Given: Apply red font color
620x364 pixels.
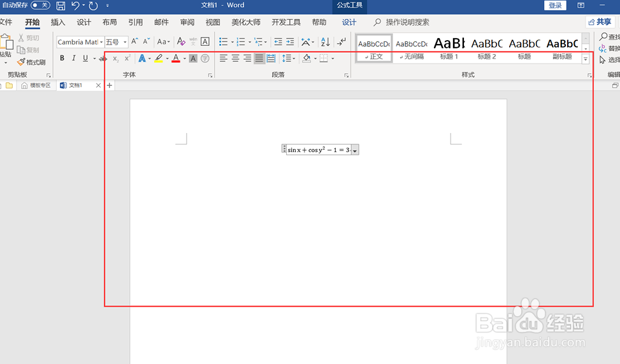Looking at the screenshot, I should point(176,59).
